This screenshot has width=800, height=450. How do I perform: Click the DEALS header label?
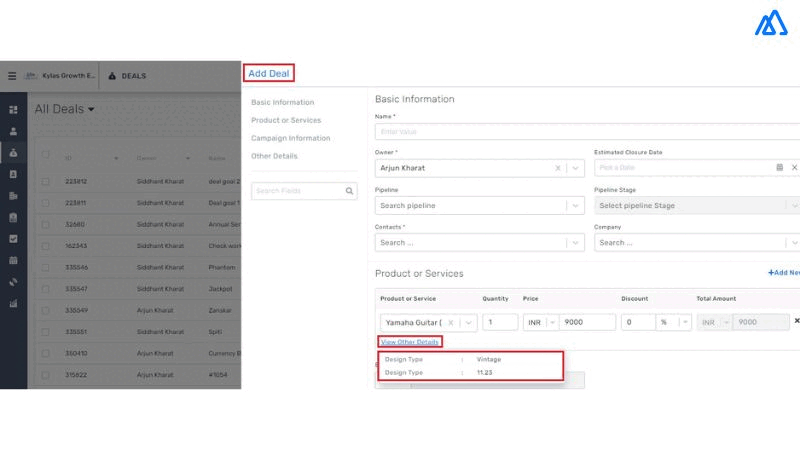tap(134, 76)
